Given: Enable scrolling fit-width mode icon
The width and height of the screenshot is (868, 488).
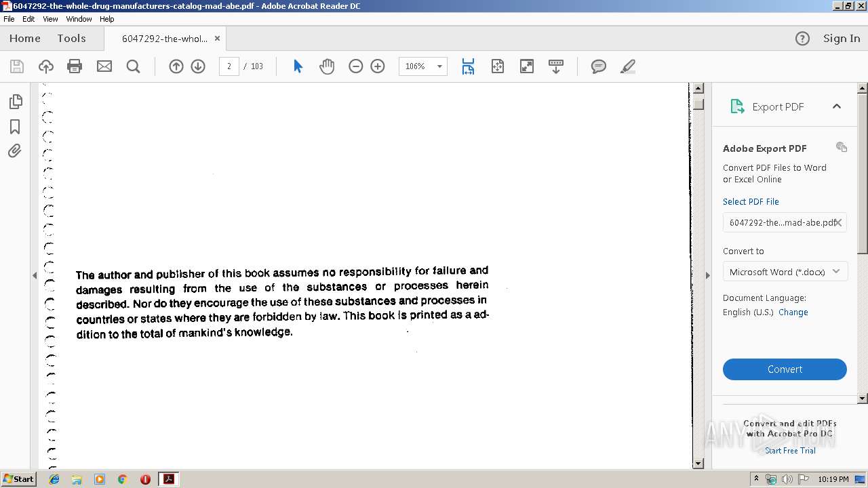Looking at the screenshot, I should pos(468,66).
